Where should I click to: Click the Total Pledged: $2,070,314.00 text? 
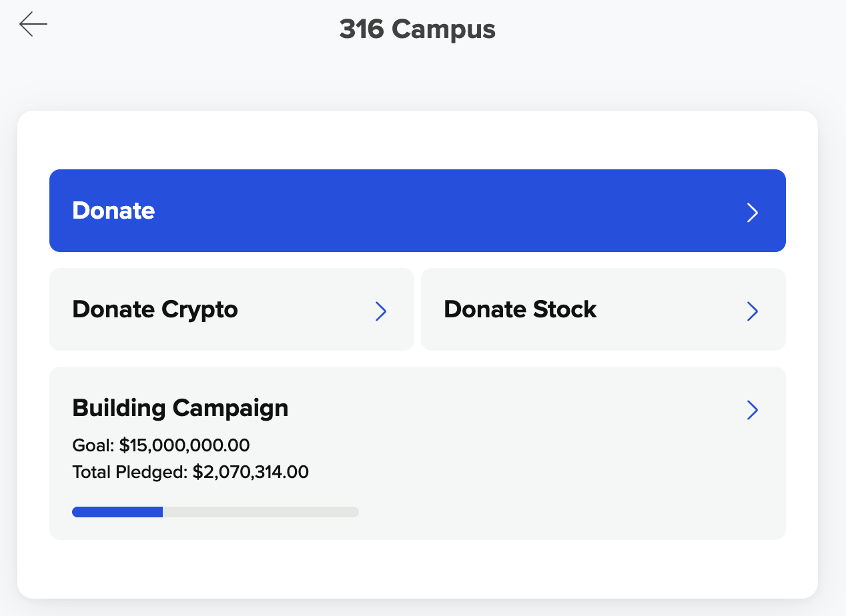190,473
